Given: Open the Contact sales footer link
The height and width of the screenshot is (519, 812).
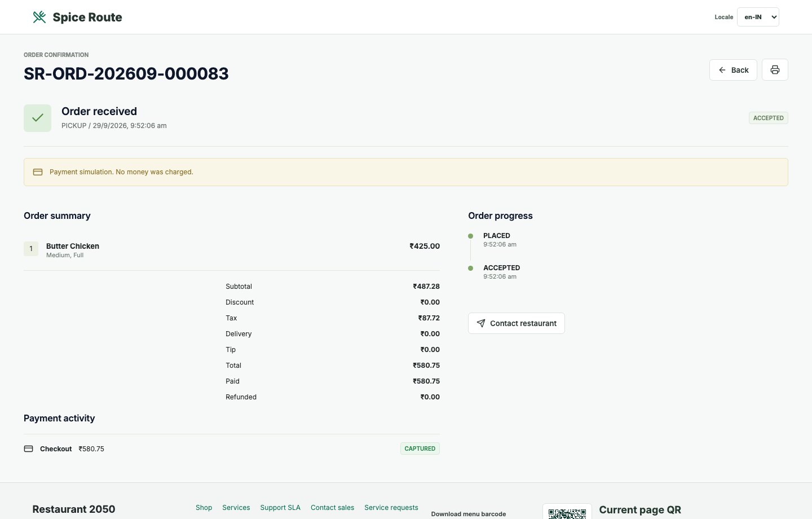Looking at the screenshot, I should 332,508.
